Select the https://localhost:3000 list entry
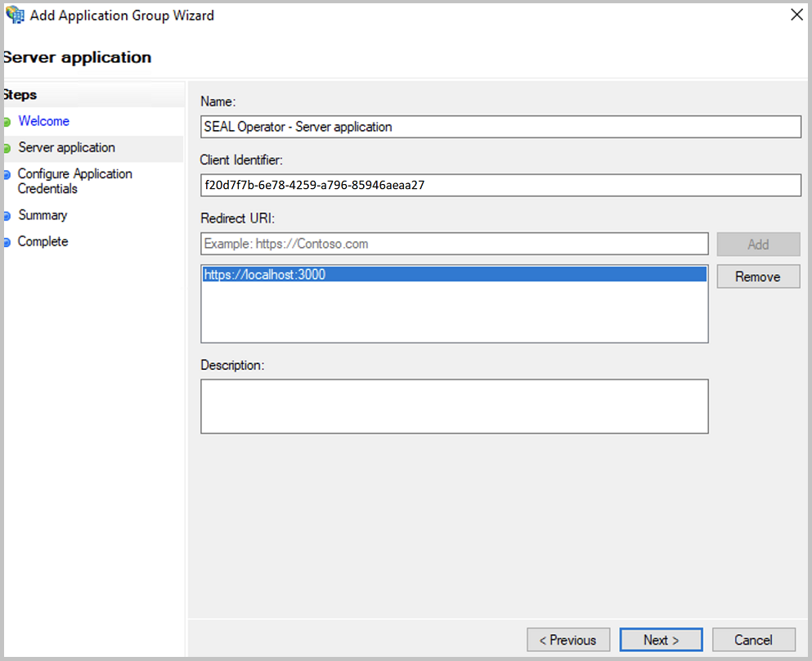The width and height of the screenshot is (812, 661). click(455, 274)
